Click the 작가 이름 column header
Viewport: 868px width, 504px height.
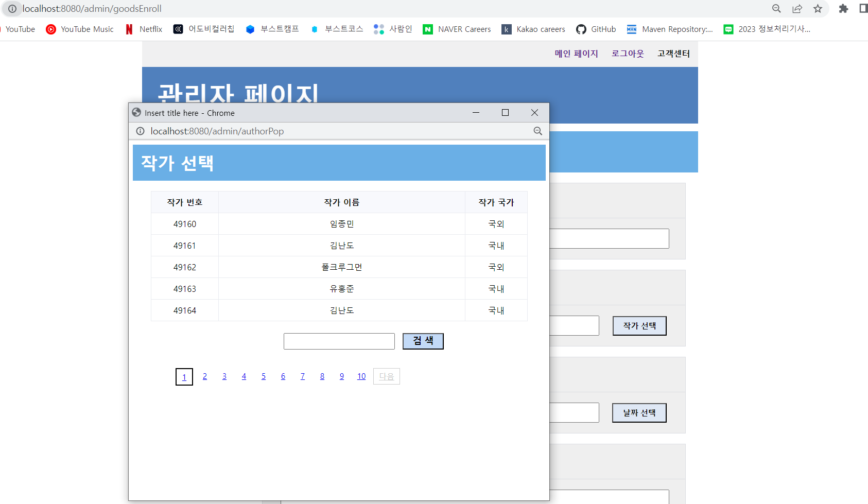click(x=342, y=202)
